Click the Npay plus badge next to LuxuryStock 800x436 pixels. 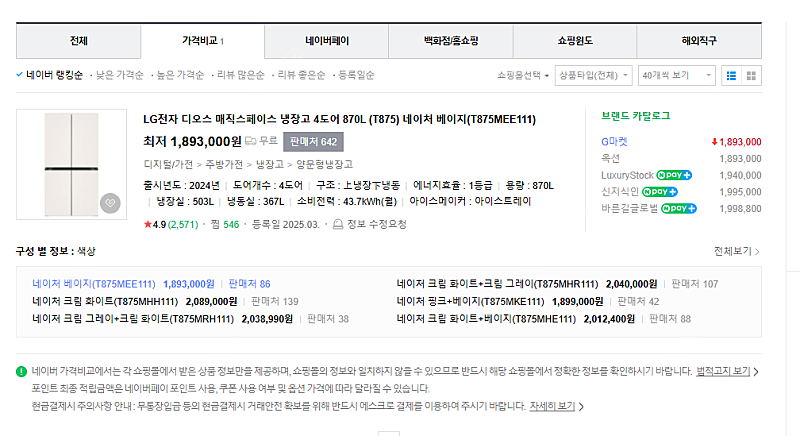click(674, 175)
